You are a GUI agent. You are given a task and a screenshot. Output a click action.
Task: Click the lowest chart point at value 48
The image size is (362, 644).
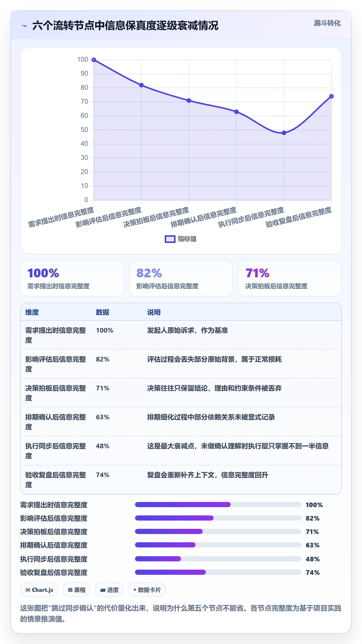tap(284, 133)
